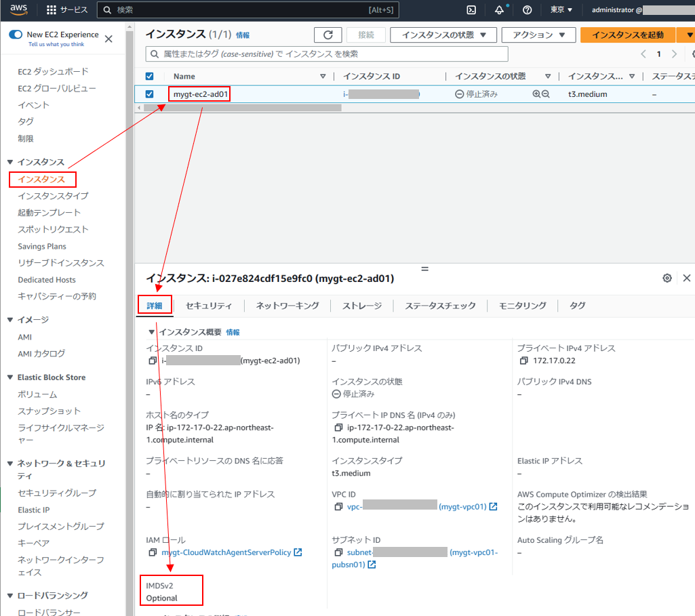Switch to the ストレージ tab

pyautogui.click(x=361, y=306)
